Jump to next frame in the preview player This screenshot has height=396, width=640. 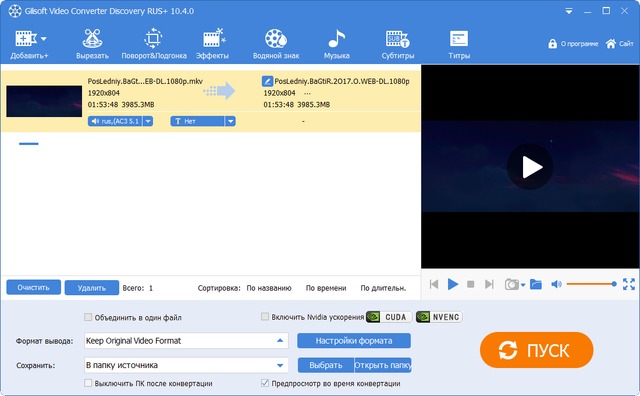(489, 284)
